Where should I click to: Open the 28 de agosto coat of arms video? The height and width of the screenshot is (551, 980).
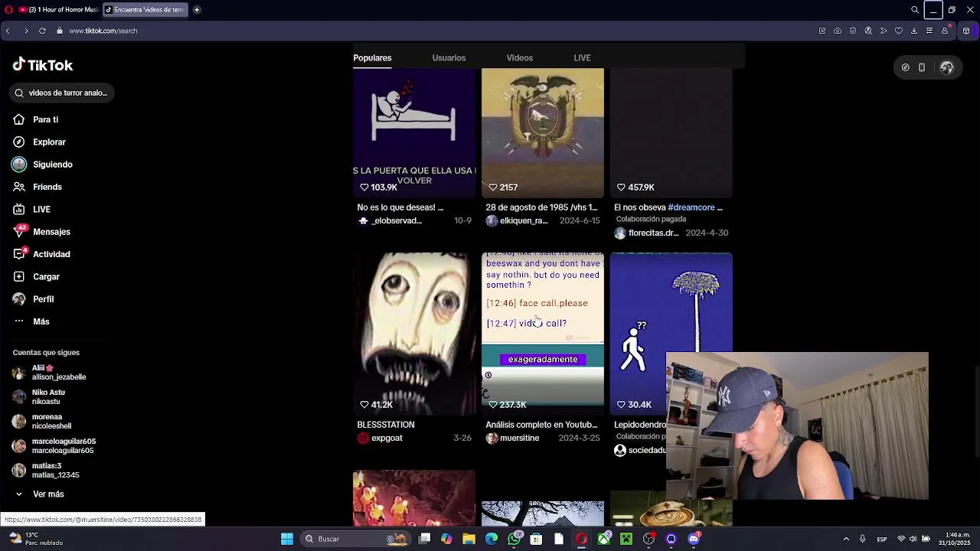click(x=543, y=133)
